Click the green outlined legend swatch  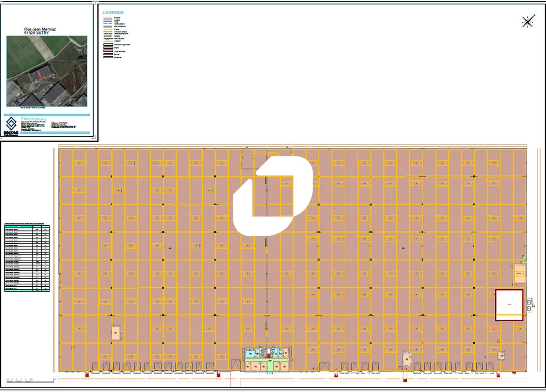[108, 45]
